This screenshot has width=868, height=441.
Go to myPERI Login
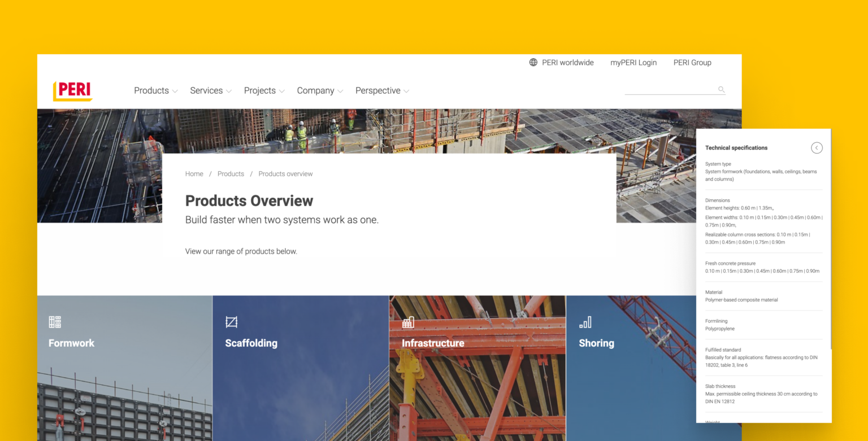point(633,63)
